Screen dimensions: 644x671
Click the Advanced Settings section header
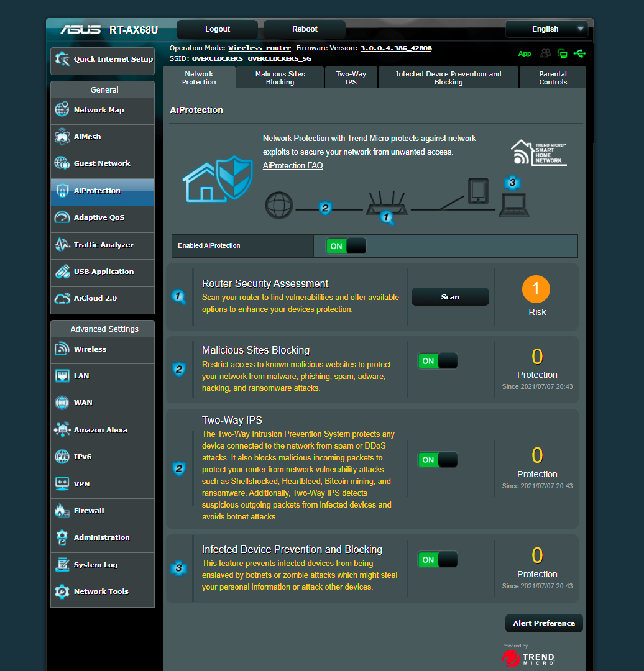(104, 329)
